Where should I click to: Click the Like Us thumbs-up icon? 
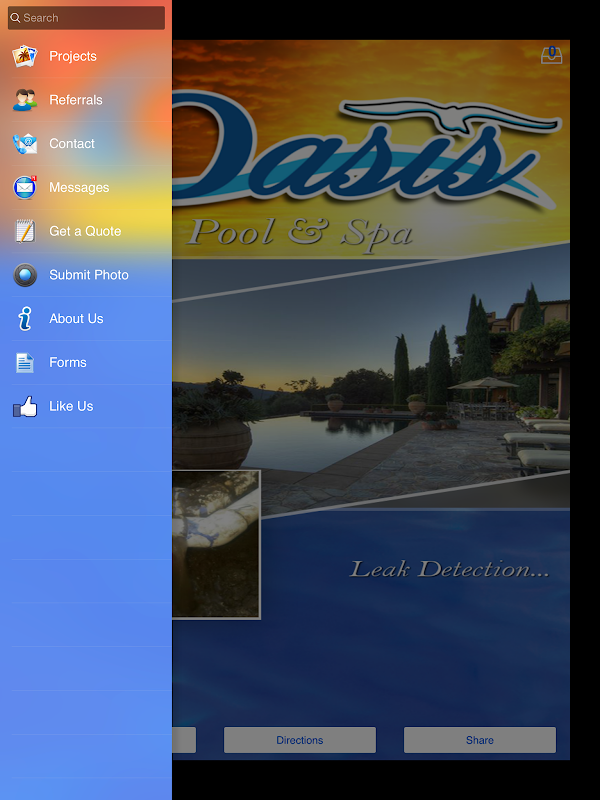tap(24, 407)
